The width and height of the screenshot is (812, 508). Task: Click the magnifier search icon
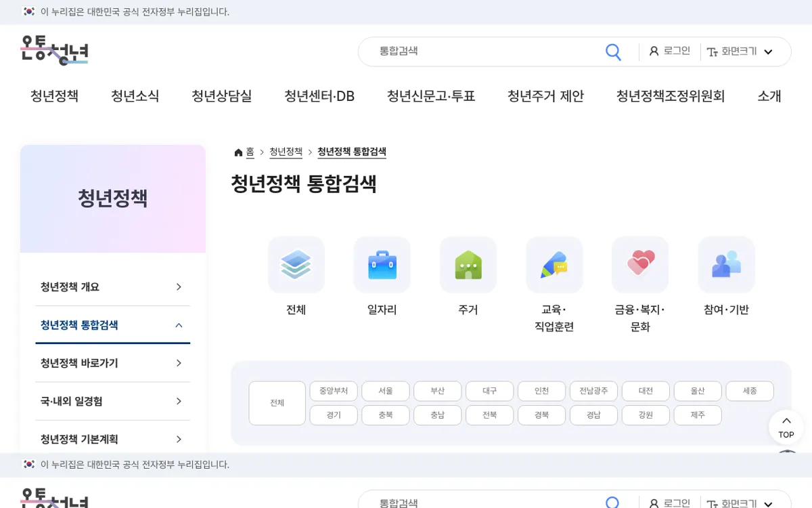[x=613, y=52]
